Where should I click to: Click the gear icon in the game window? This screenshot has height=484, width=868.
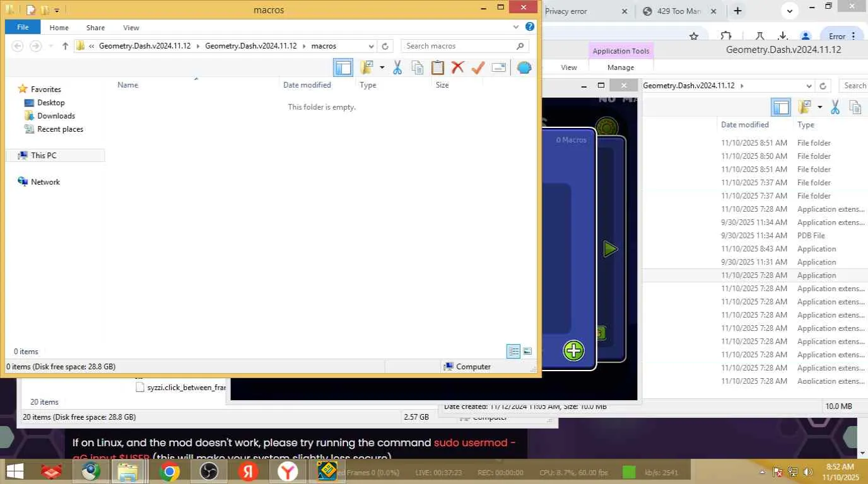click(x=607, y=127)
